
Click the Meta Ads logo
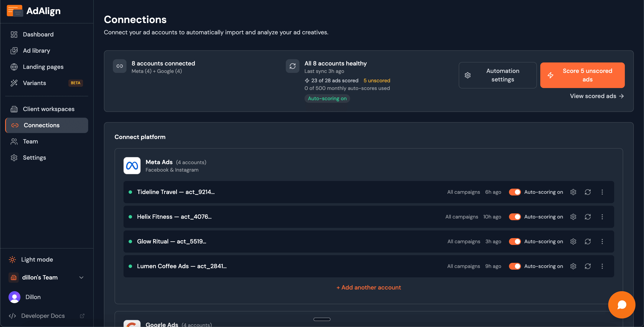[132, 166]
